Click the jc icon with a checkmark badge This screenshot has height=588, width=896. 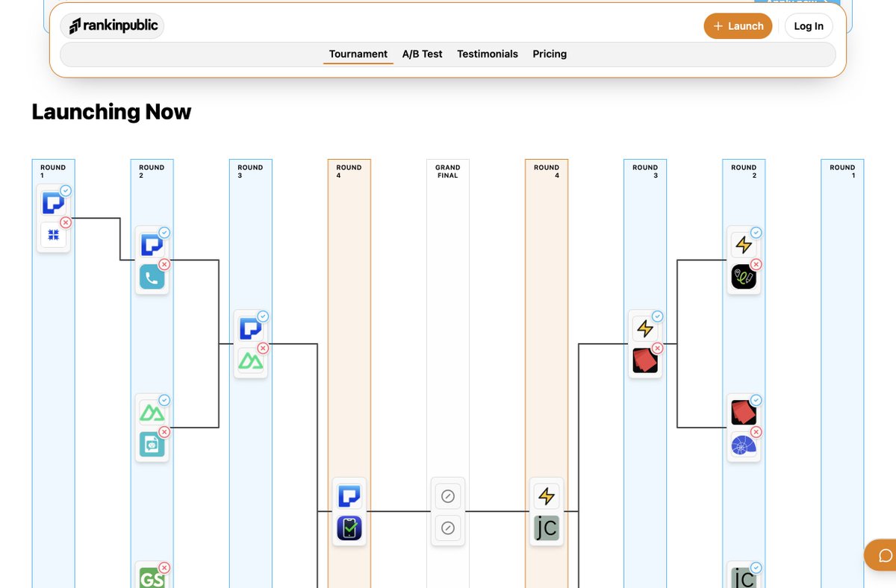click(744, 578)
